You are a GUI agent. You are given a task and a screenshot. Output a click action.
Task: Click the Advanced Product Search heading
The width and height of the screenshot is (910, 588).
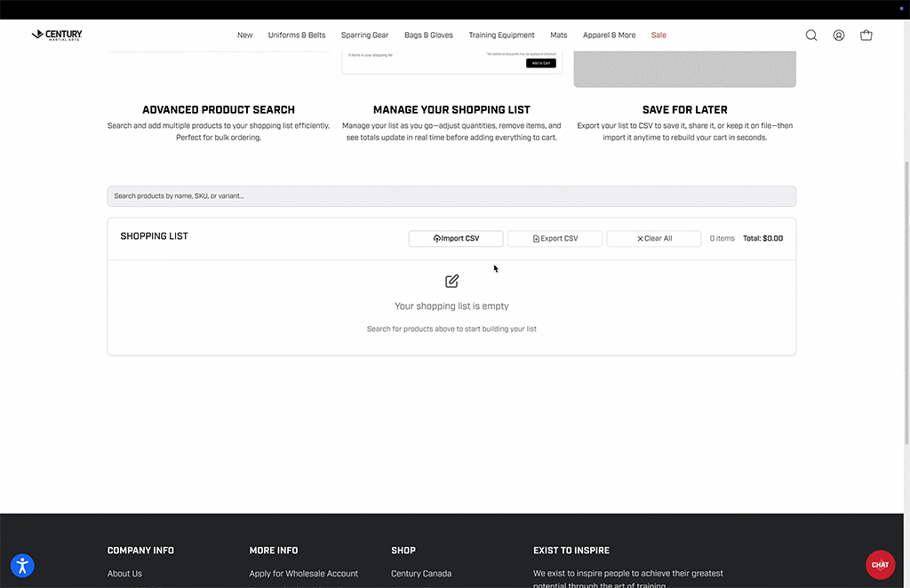(x=219, y=109)
